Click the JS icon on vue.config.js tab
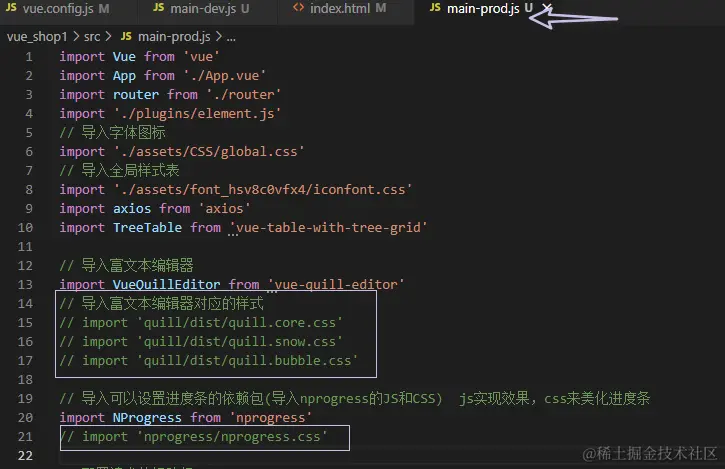Image resolution: width=725 pixels, height=469 pixels. tap(12, 8)
